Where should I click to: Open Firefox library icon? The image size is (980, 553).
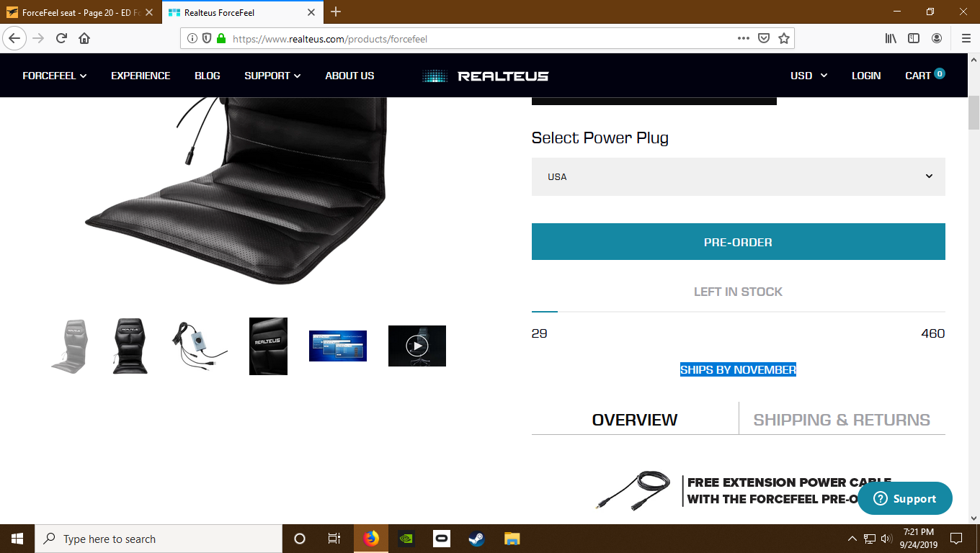891,38
